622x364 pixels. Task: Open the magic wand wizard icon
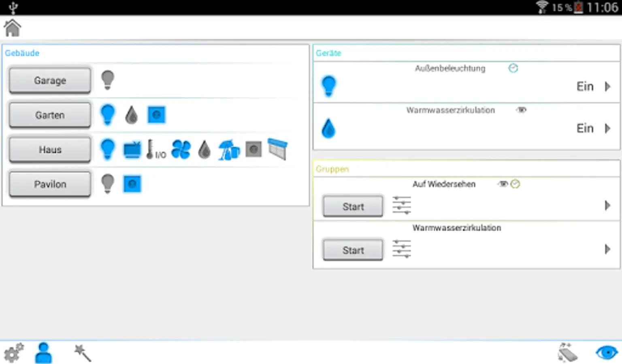pos(83,353)
